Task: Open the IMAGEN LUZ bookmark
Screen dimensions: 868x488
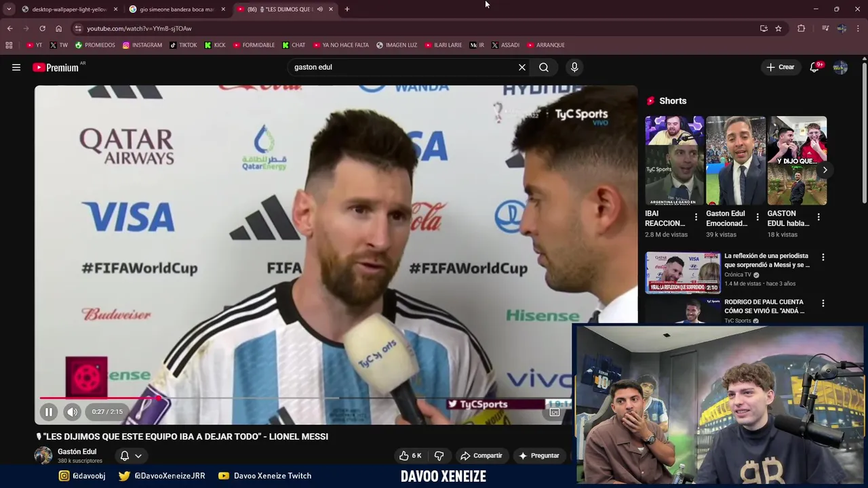Action: click(397, 45)
